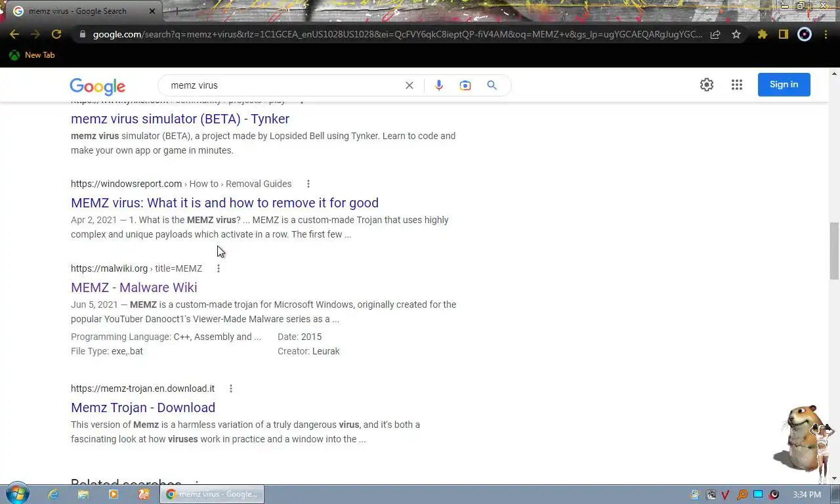Click the site lock icon in address bar

[x=82, y=34]
